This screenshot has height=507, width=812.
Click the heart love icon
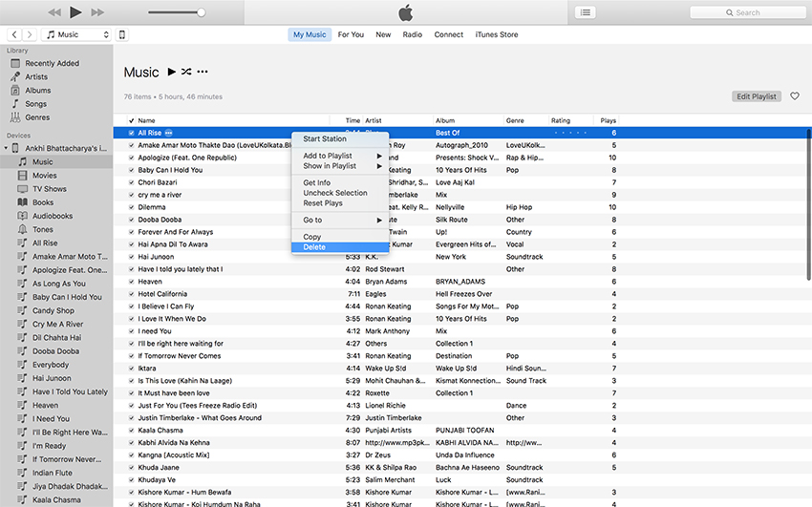[794, 96]
